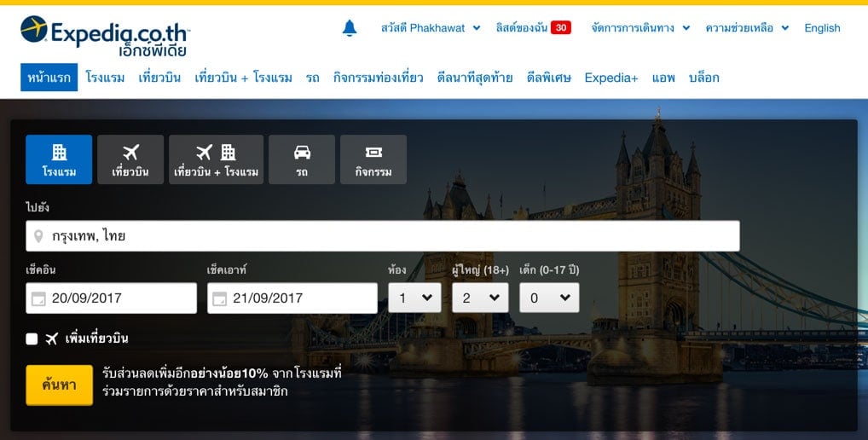
Task: Open the เด็ก (0-17 ปี) children dropdown
Action: click(549, 298)
